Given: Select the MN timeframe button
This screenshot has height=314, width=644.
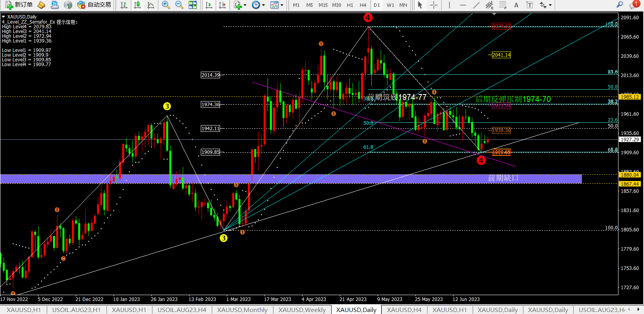Looking at the screenshot, I should tap(403, 5).
